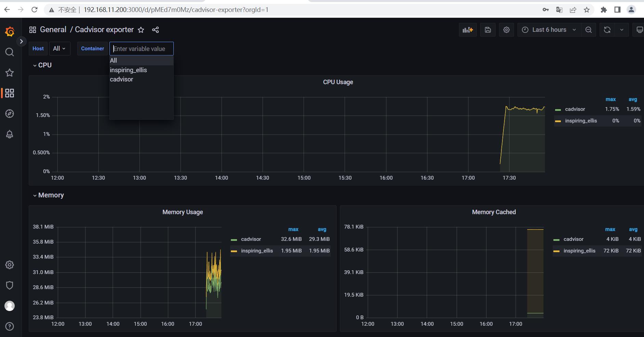Sort CPU Usage legend by avg
The image size is (644, 337).
633,99
